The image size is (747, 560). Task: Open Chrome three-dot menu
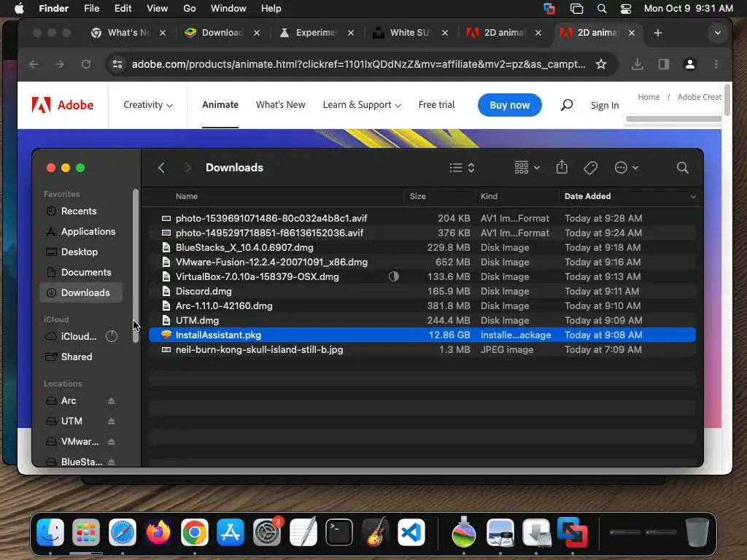pos(716,64)
